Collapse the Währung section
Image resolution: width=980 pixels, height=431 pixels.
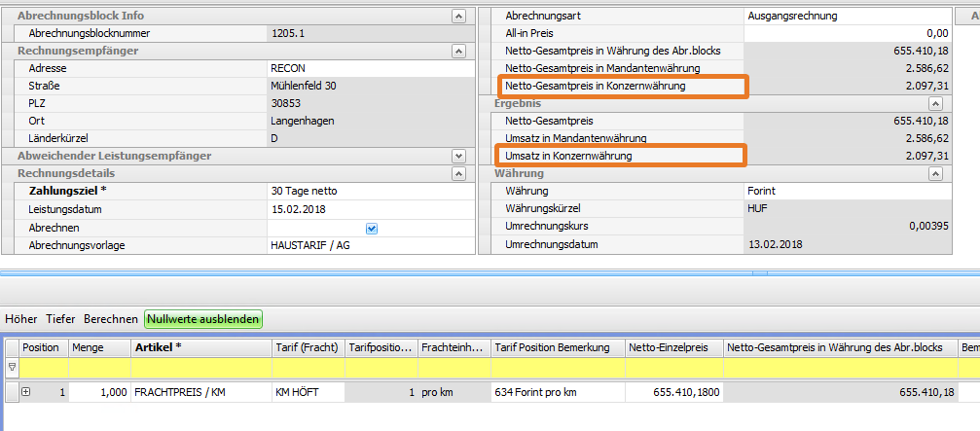[x=935, y=173]
